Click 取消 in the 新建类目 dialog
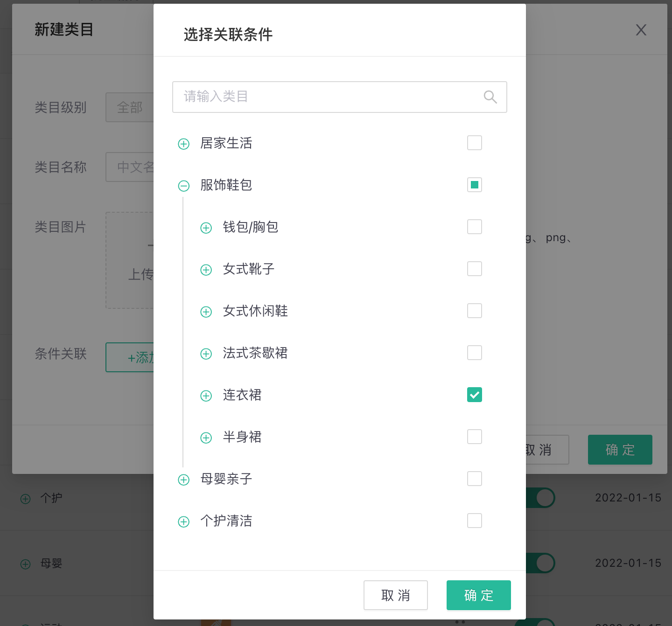Image resolution: width=672 pixels, height=626 pixels. point(547,450)
